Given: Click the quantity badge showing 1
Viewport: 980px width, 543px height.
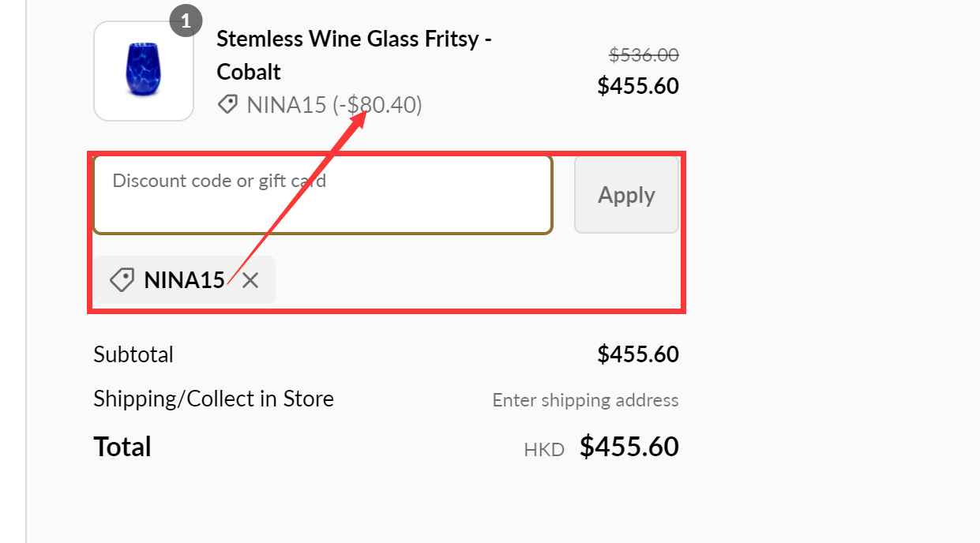Looking at the screenshot, I should click(186, 21).
